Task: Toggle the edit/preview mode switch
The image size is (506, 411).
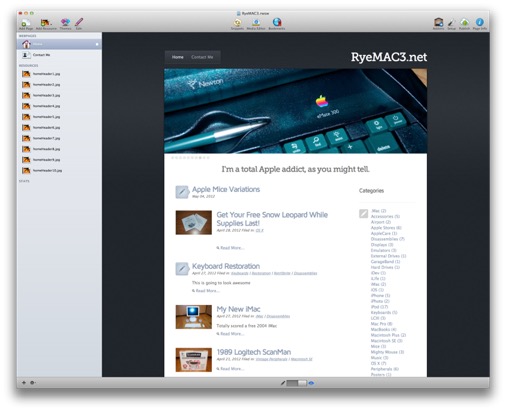Action: [296, 383]
